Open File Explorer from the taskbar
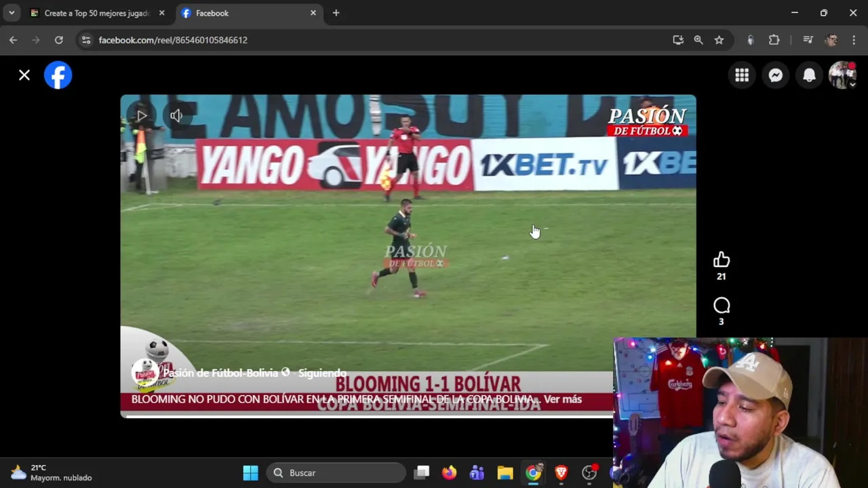 point(505,473)
